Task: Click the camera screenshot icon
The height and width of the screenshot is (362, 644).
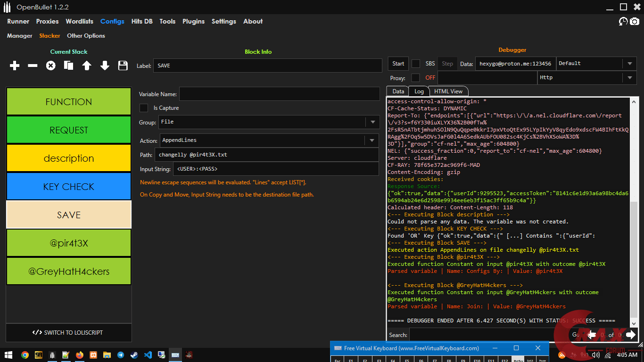Action: click(635, 22)
